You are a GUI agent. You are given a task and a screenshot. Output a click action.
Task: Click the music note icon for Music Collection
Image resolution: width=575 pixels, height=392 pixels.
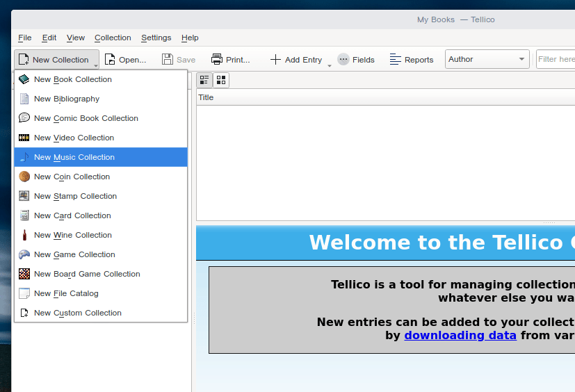[x=24, y=157]
